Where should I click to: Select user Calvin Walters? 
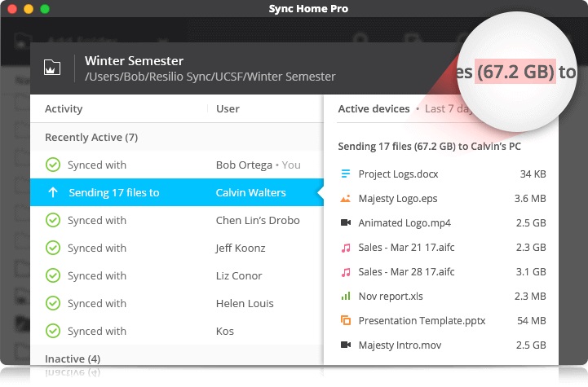click(x=251, y=192)
